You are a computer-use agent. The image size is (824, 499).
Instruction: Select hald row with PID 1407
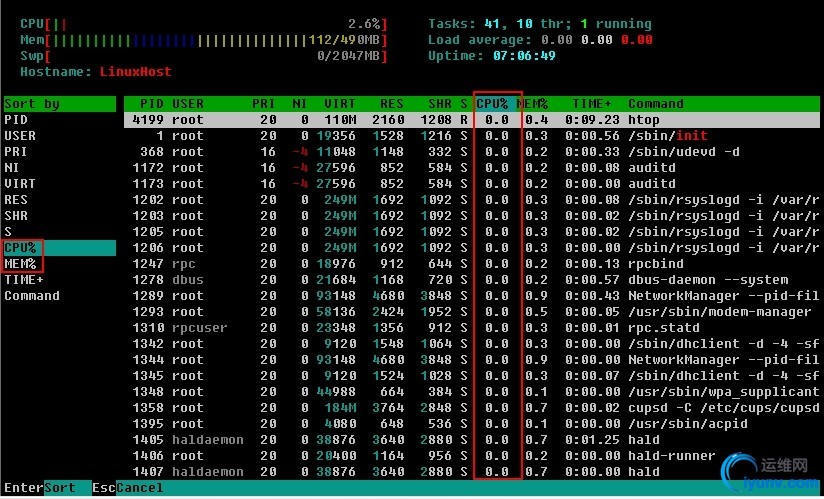[471, 472]
